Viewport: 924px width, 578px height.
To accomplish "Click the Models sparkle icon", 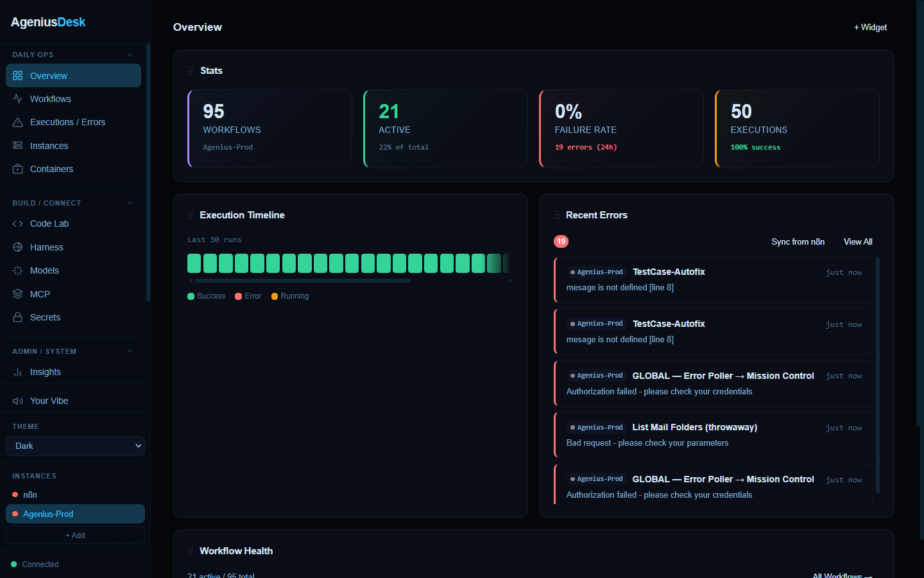I will pos(17,270).
